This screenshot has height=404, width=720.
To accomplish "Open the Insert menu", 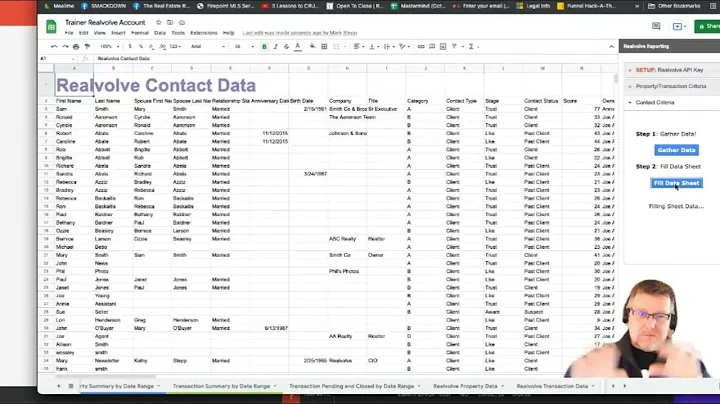I will pyautogui.click(x=118, y=33).
